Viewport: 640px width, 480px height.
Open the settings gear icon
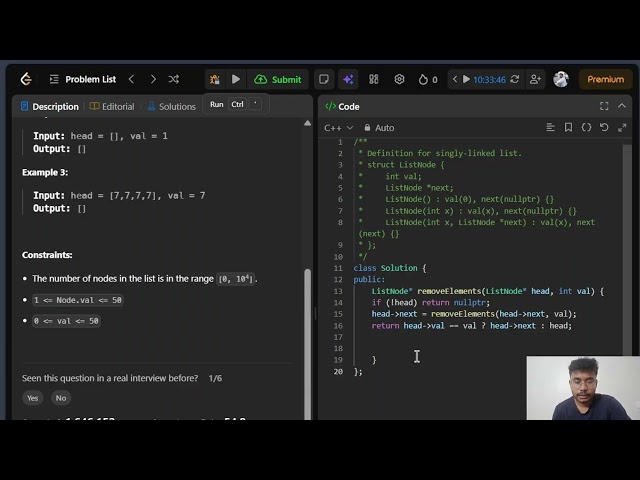click(x=399, y=79)
